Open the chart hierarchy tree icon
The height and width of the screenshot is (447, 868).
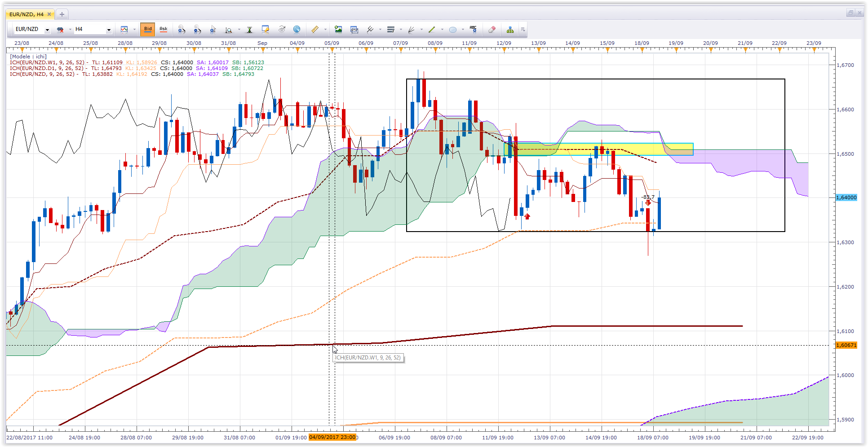click(x=510, y=30)
